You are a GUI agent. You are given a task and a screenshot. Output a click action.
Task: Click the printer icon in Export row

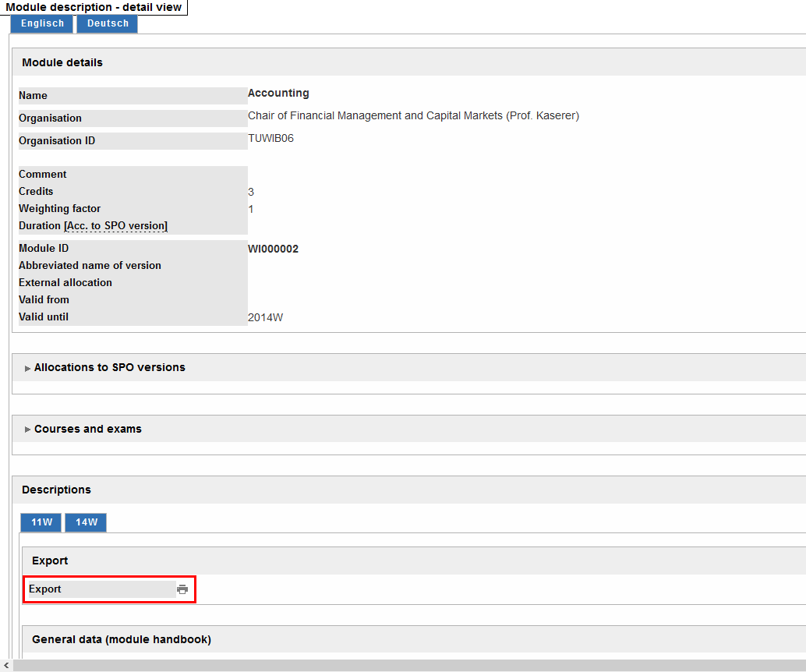[x=182, y=589]
